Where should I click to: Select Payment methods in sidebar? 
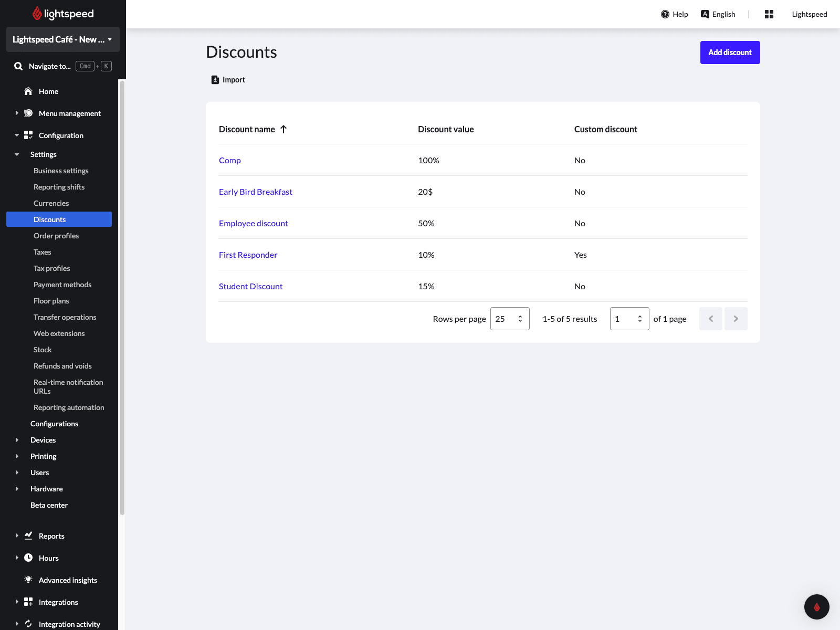[62, 285]
